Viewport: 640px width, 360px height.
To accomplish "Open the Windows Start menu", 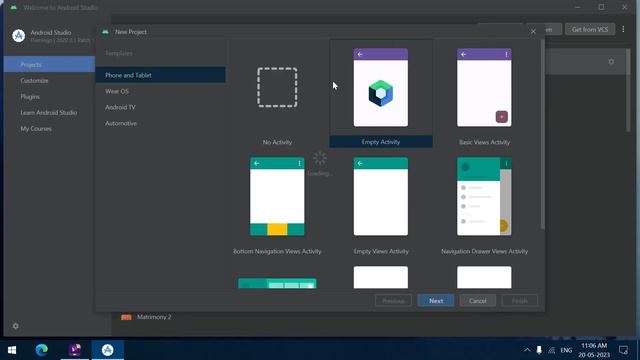I will [12, 350].
